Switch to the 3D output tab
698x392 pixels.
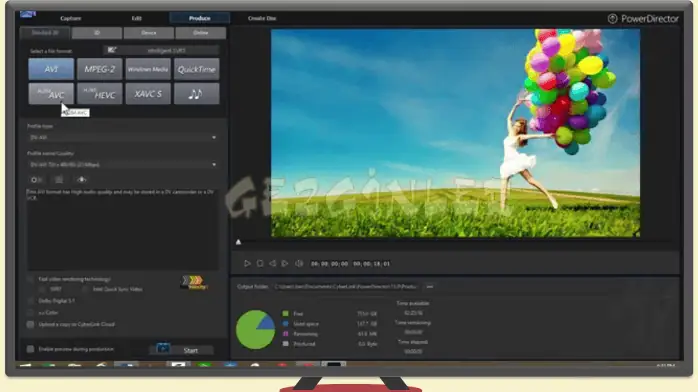[97, 33]
